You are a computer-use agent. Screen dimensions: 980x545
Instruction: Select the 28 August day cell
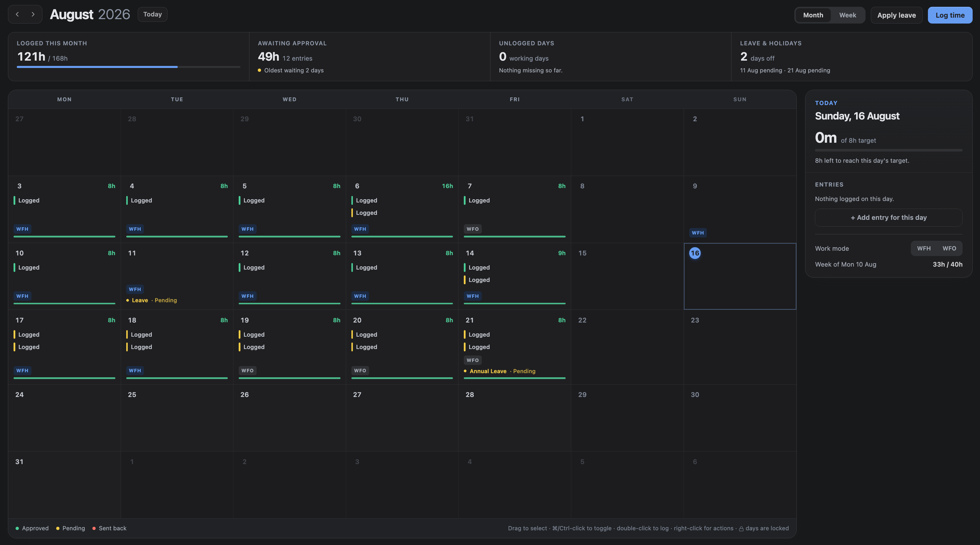coord(515,418)
